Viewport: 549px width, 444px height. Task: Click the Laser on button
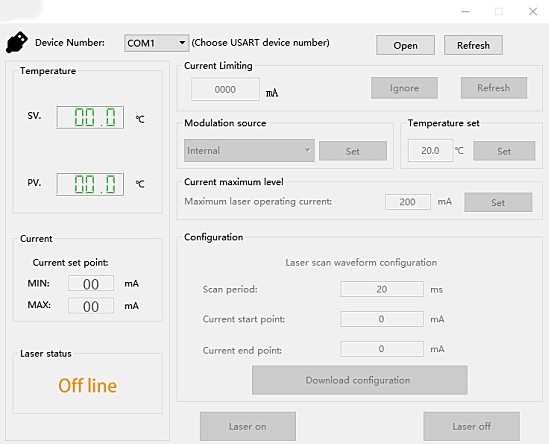click(248, 426)
